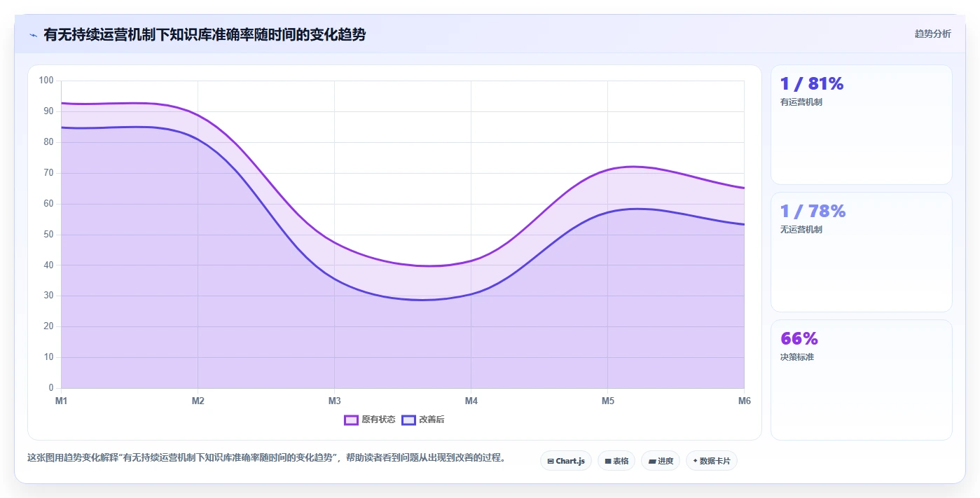Click the 有运营机制 card caption
The width and height of the screenshot is (980, 498).
801,102
